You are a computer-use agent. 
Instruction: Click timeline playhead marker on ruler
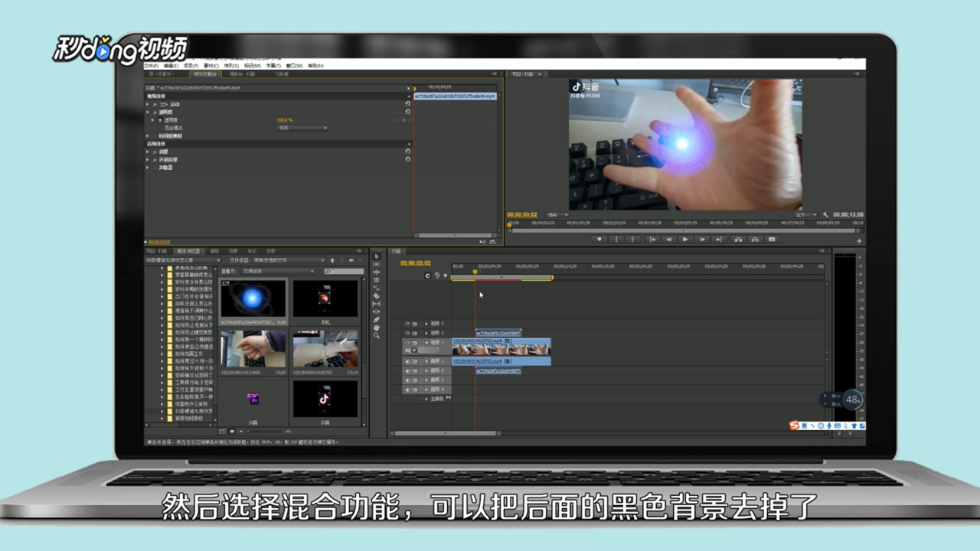[475, 272]
